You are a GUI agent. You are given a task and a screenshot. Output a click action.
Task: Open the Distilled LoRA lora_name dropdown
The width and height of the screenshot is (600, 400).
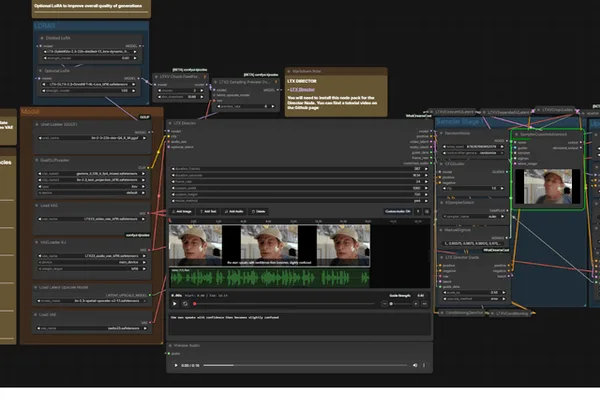(x=90, y=52)
